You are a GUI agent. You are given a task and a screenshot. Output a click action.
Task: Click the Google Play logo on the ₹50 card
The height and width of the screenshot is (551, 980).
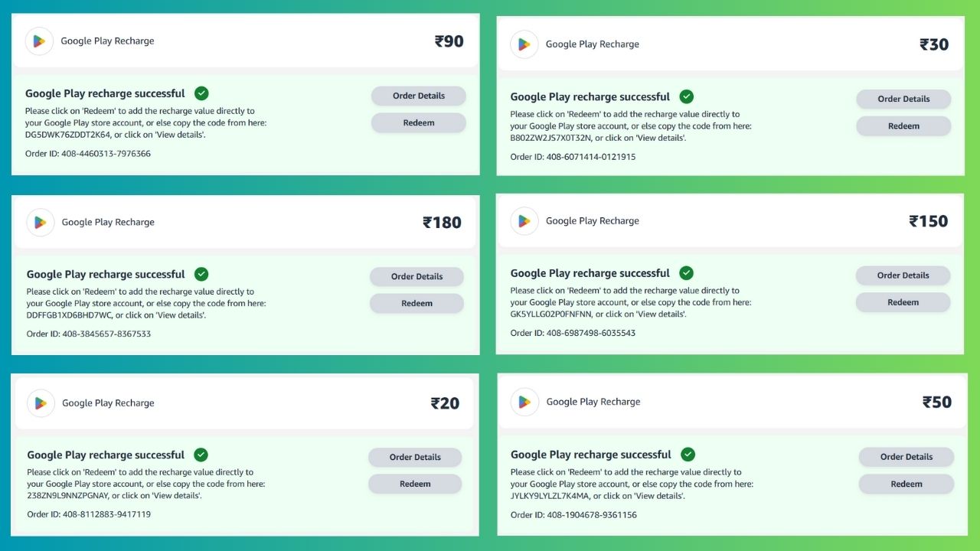point(524,402)
